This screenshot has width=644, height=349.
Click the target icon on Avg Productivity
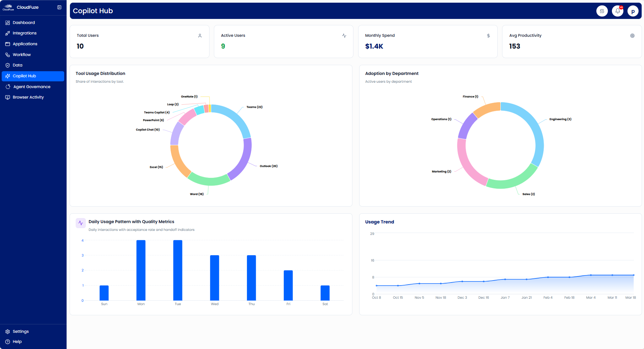(x=633, y=35)
